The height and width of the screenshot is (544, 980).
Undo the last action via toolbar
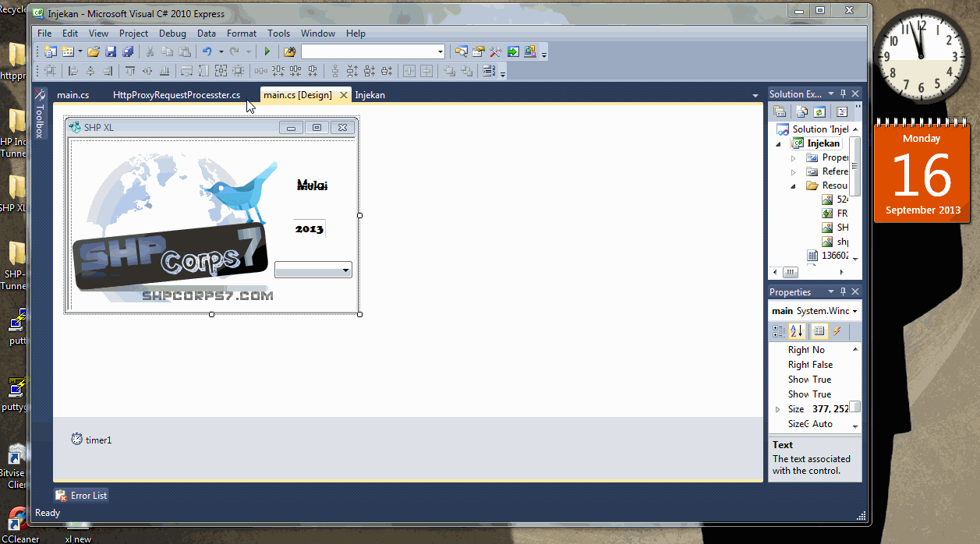point(207,51)
